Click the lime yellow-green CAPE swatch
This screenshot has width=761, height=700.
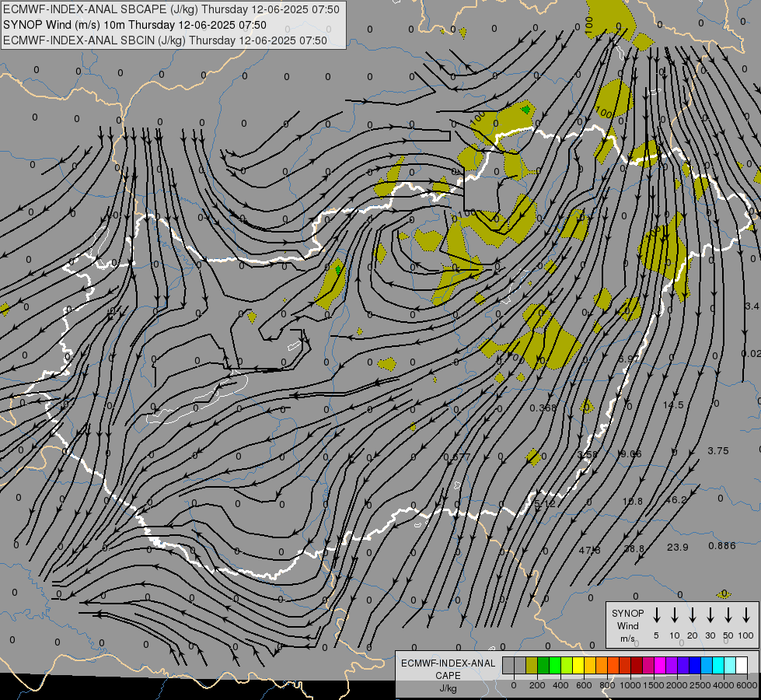[x=567, y=665]
